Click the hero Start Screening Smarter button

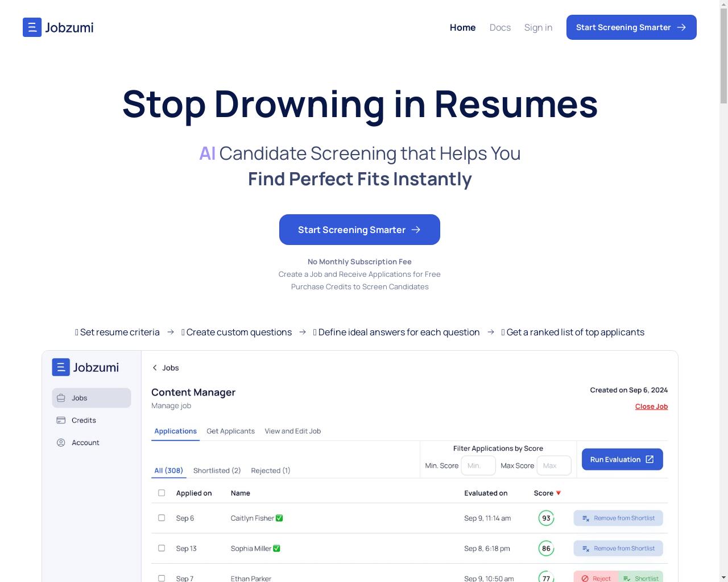(359, 230)
